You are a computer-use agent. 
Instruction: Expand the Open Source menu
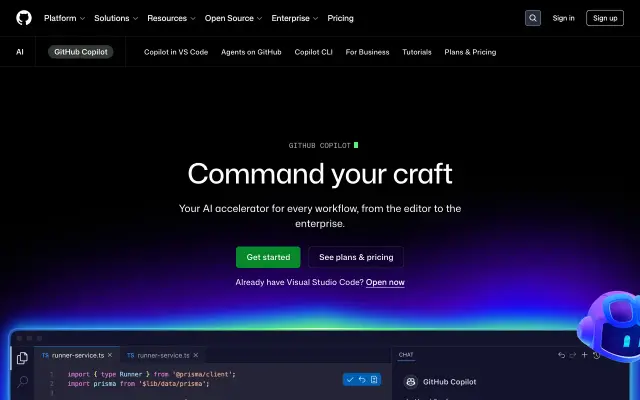tap(233, 18)
